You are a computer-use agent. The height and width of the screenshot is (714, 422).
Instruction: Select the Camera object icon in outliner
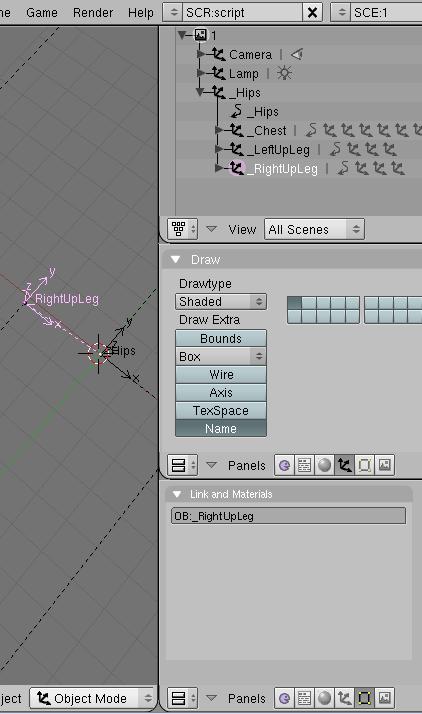click(218, 55)
